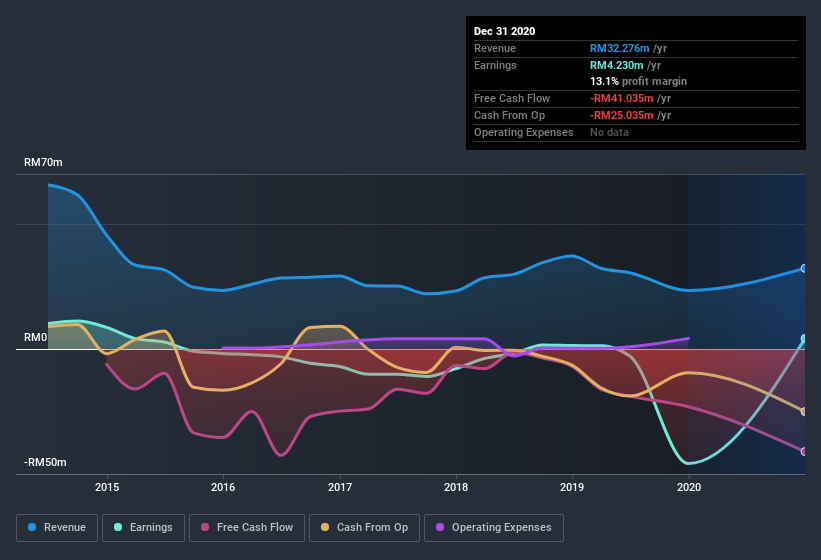This screenshot has height=560, width=821.
Task: Click the 2015 x-axis label
Action: click(x=107, y=488)
